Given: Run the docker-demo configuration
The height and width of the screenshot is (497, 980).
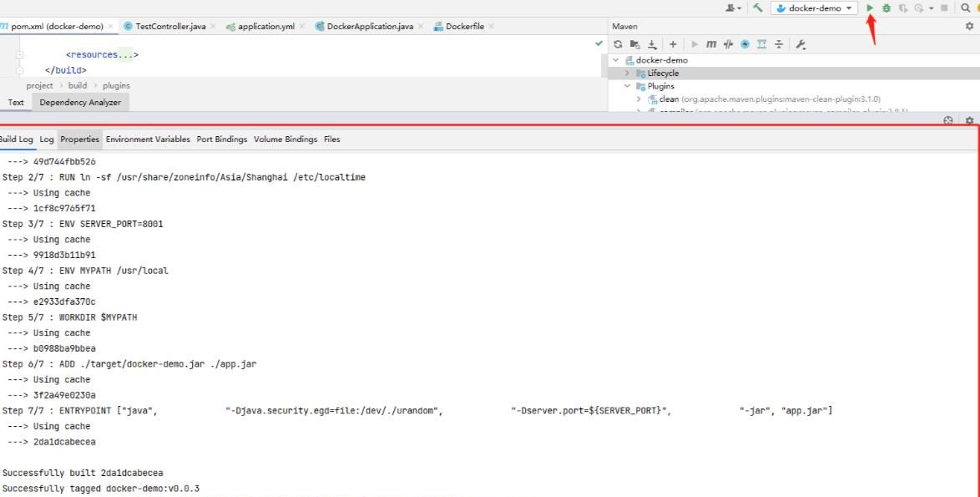Looking at the screenshot, I should coord(870,8).
